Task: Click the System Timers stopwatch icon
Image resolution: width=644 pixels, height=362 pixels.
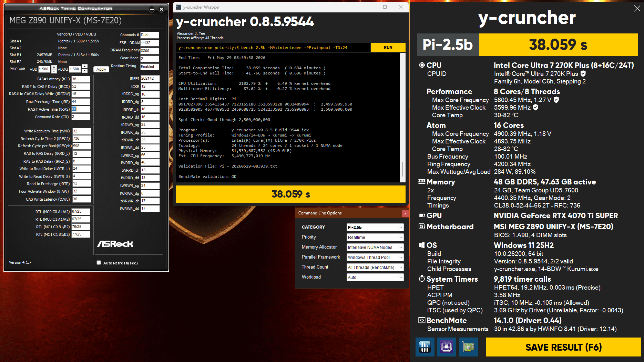Action: (422, 279)
